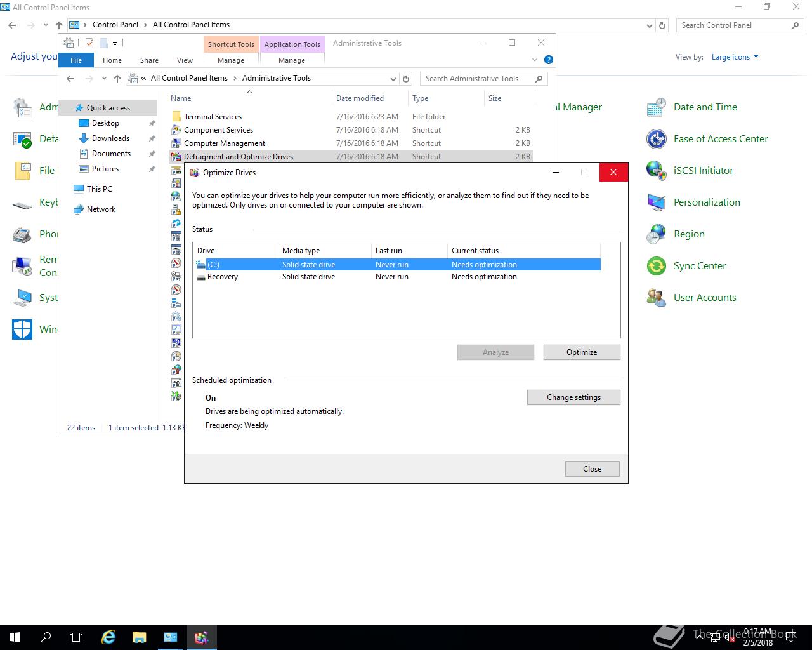Open the Region globe icon
This screenshot has height=650, width=812.
[x=656, y=234]
